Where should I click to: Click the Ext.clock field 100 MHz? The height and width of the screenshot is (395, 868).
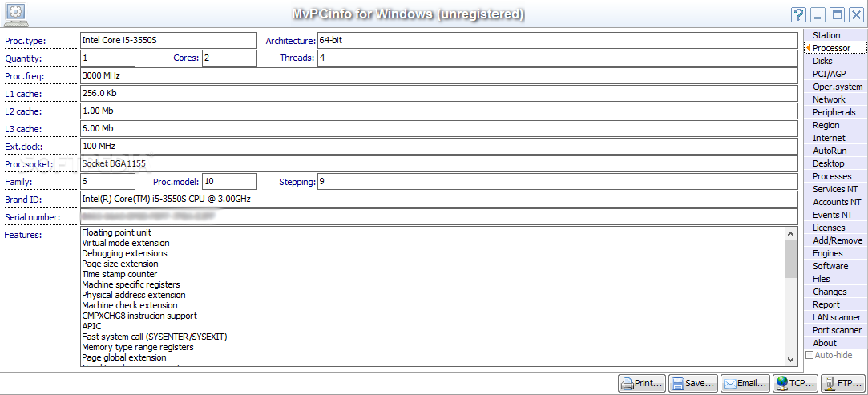[x=438, y=146]
